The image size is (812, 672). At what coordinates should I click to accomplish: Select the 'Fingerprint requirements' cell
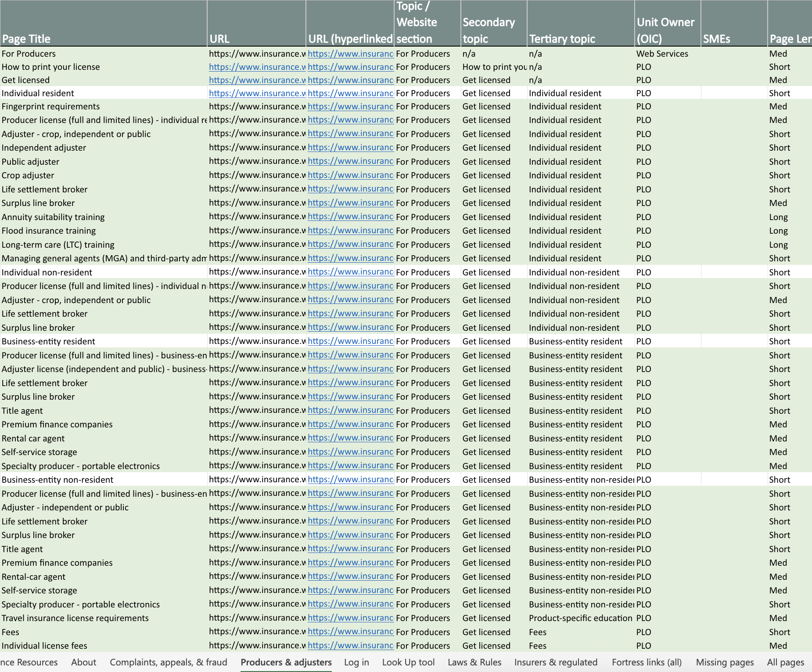[104, 106]
